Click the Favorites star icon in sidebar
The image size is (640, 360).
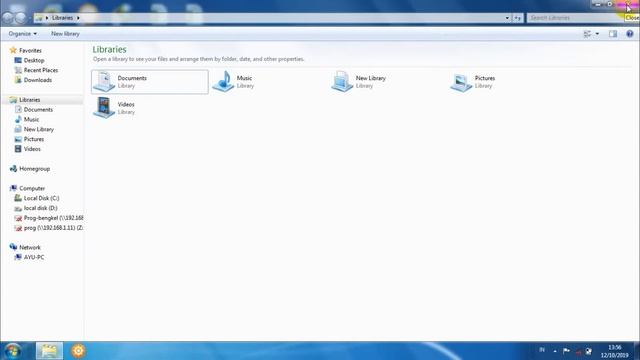coord(13,50)
